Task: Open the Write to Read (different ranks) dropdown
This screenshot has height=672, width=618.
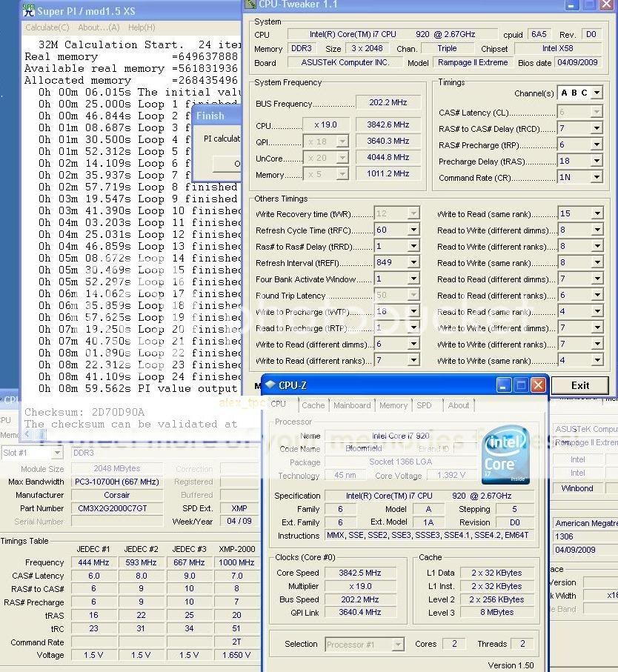Action: (413, 360)
